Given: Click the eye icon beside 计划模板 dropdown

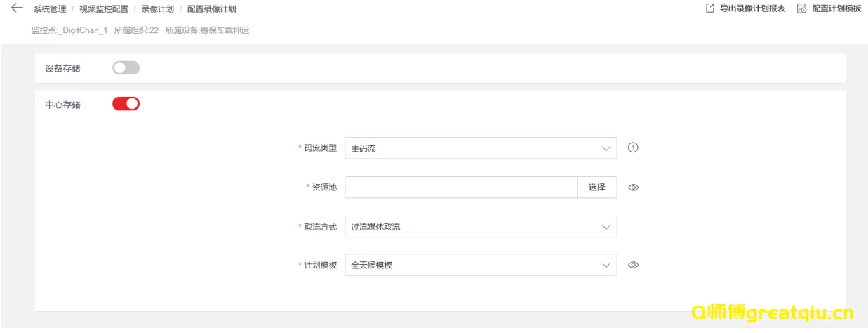Looking at the screenshot, I should click(x=633, y=265).
